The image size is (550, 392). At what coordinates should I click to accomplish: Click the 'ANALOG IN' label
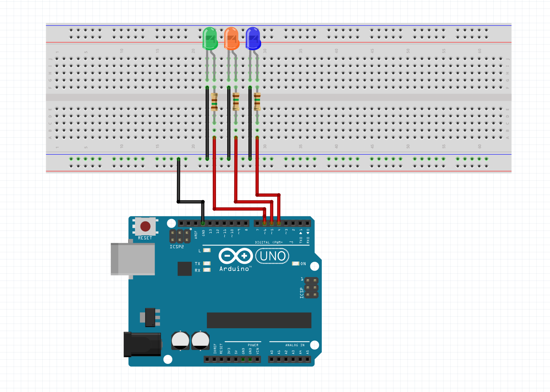[x=295, y=345]
